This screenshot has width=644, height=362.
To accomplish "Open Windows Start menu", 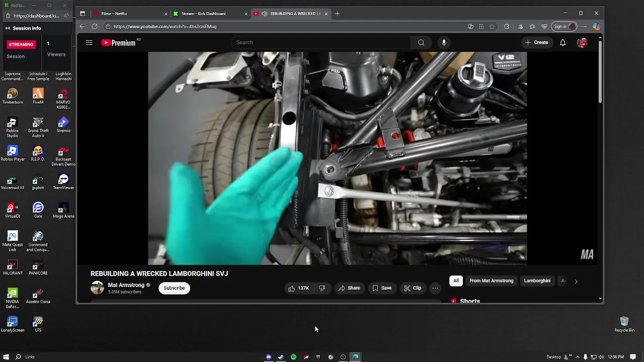I will [x=6, y=357].
